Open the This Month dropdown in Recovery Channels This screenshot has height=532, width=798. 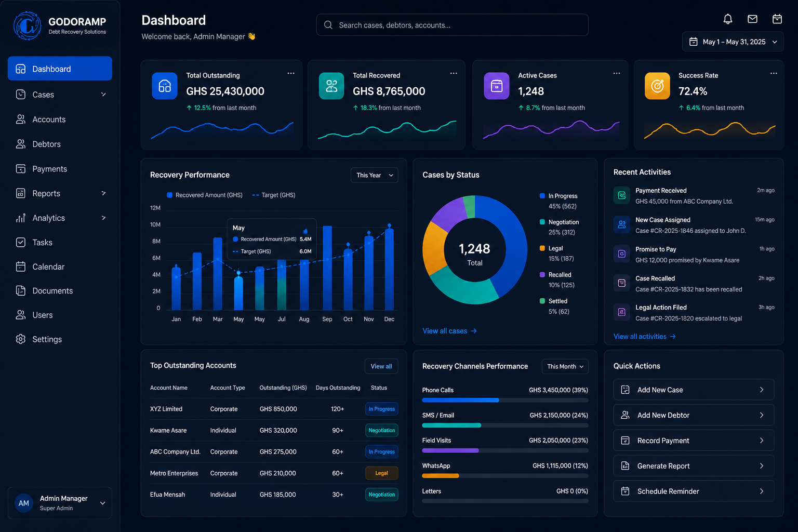(x=565, y=366)
